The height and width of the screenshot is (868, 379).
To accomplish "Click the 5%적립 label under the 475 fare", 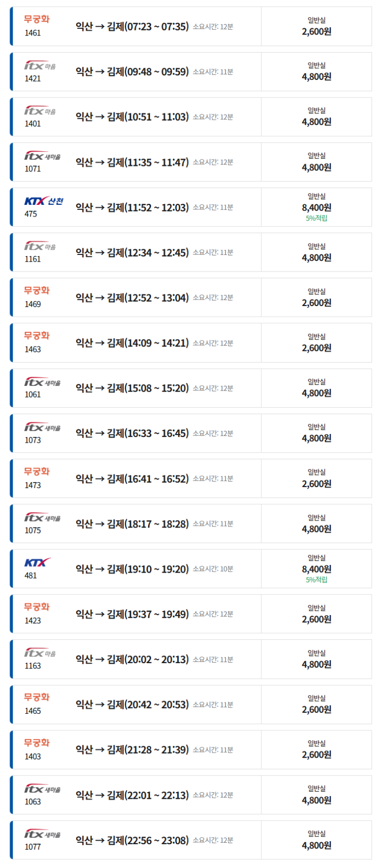I will click(x=316, y=219).
